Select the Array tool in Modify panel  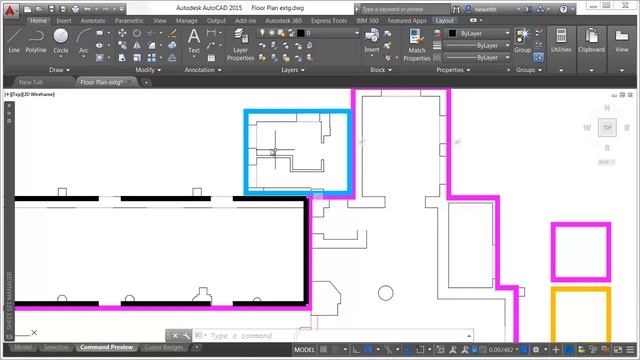pyautogui.click(x=151, y=58)
